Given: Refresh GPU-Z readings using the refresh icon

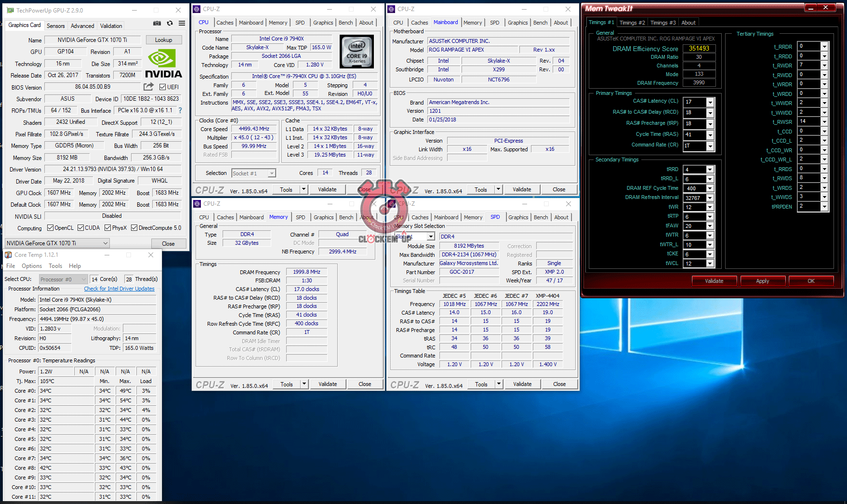Looking at the screenshot, I should point(169,23).
